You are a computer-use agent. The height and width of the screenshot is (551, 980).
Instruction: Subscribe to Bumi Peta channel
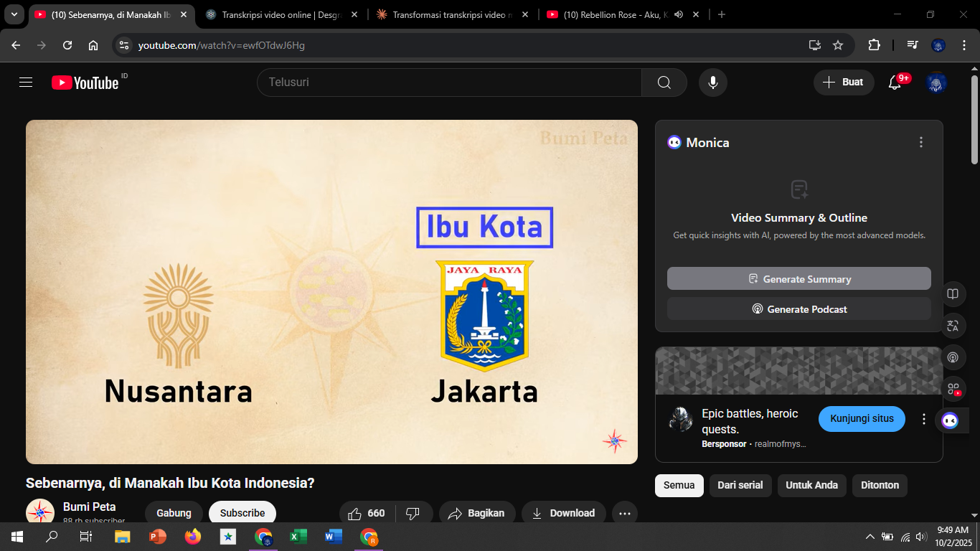pyautogui.click(x=242, y=514)
